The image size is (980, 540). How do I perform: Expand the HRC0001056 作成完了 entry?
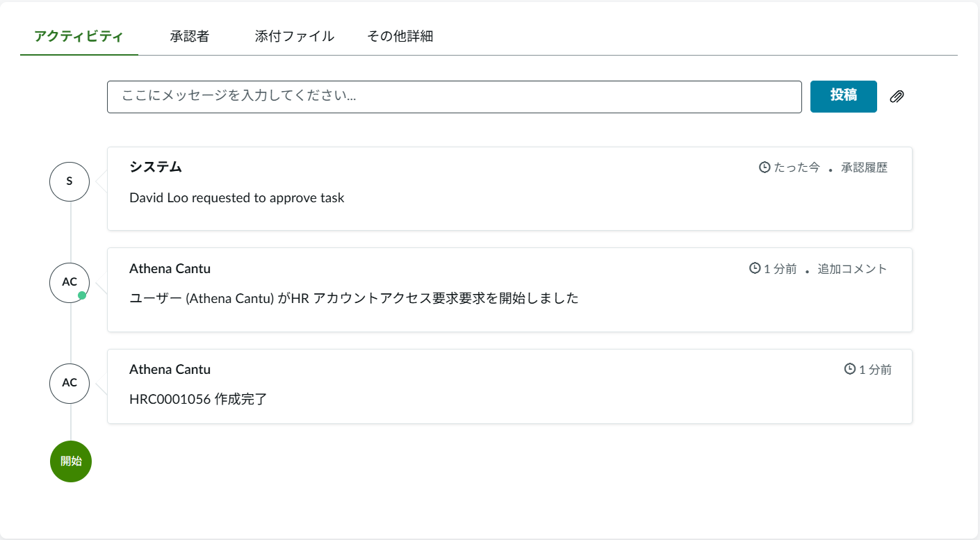[509, 386]
